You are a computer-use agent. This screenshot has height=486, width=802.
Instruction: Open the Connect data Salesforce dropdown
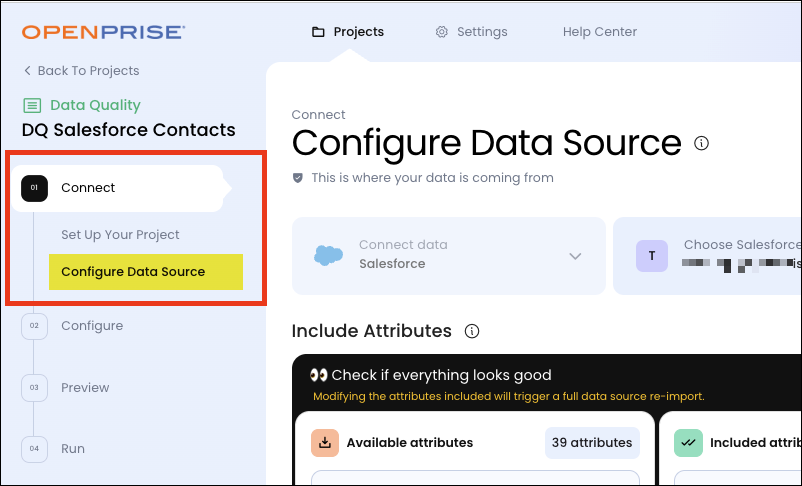449,256
